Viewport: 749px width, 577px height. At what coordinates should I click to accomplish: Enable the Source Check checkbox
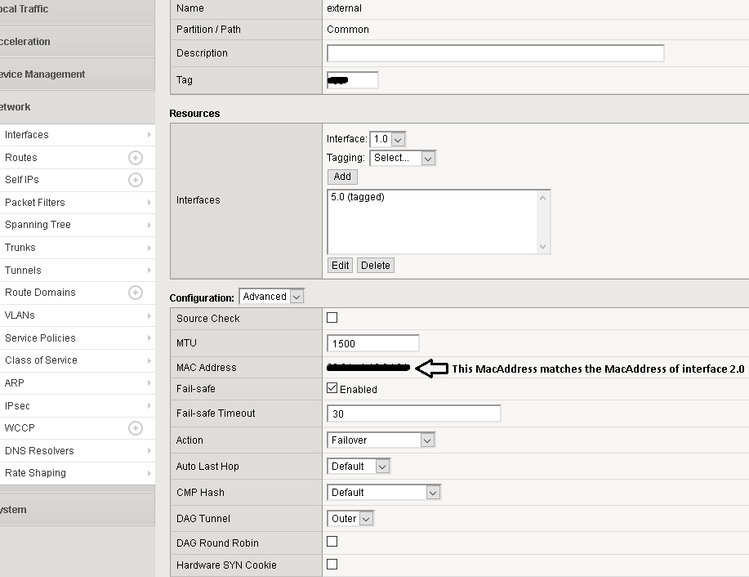(x=332, y=318)
